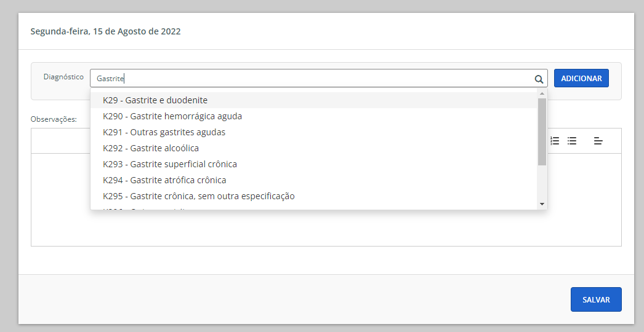Click the Observações label
The height and width of the screenshot is (332, 644).
tap(54, 119)
